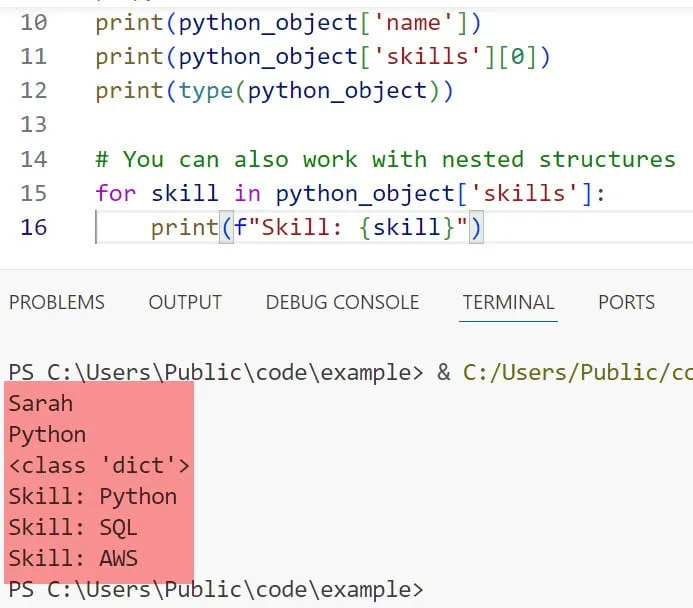Screen dimensions: 693x608
Task: Click line number 16 in the gutter
Action: [33, 227]
